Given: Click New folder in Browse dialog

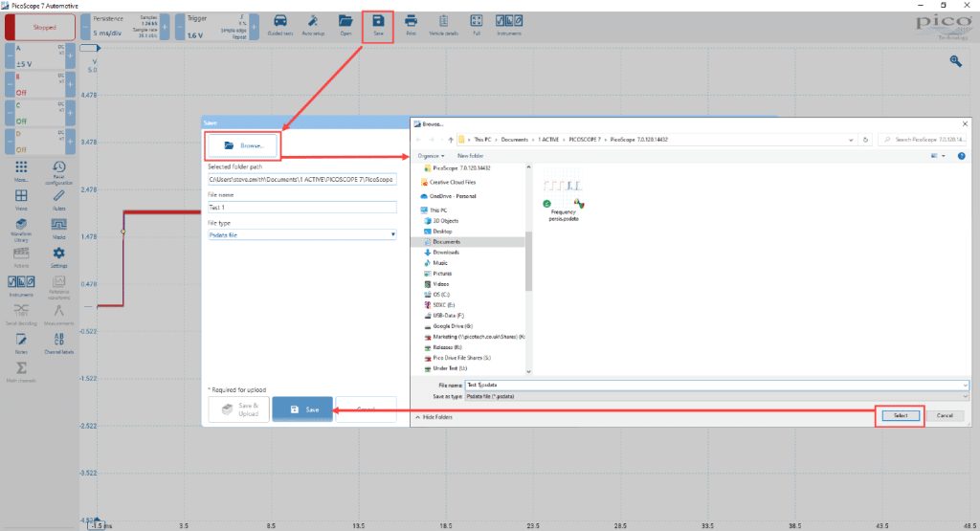Looking at the screenshot, I should pyautogui.click(x=470, y=156).
